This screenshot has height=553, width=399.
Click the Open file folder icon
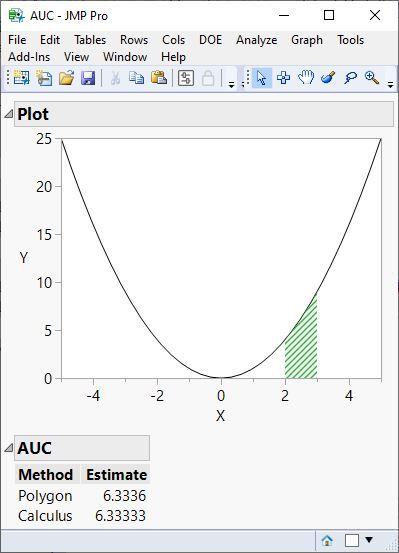point(66,78)
